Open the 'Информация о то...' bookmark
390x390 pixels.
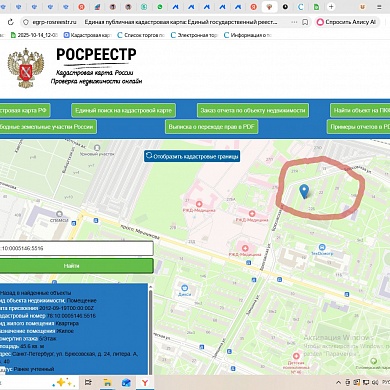248,35
